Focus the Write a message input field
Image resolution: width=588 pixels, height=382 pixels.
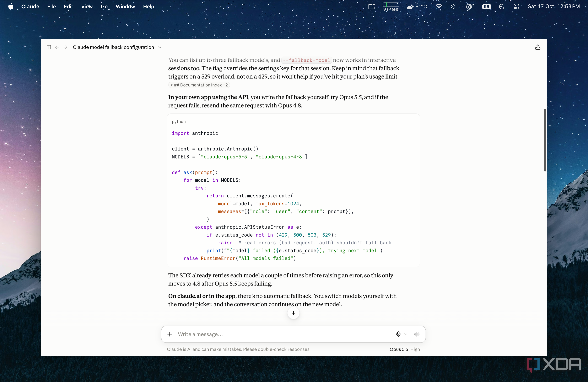[284, 334]
